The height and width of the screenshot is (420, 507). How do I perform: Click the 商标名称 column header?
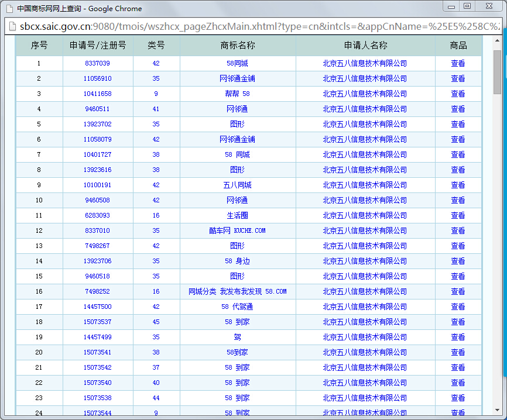click(x=238, y=45)
